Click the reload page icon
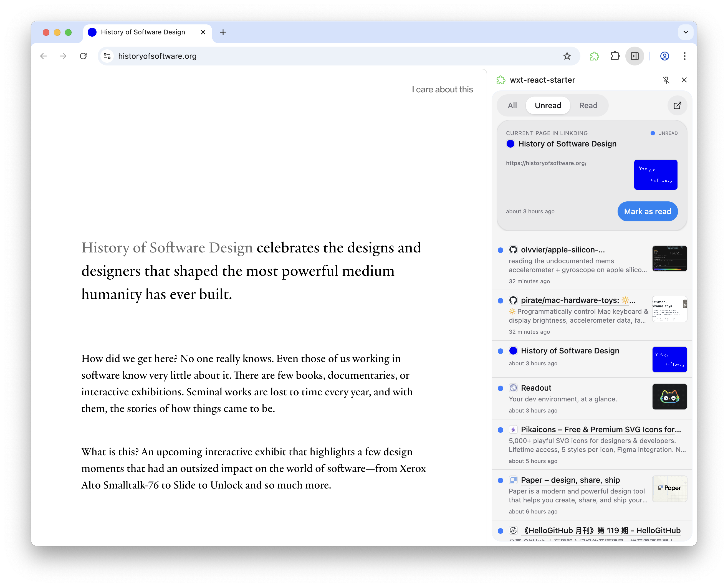The image size is (728, 587). pyautogui.click(x=84, y=56)
